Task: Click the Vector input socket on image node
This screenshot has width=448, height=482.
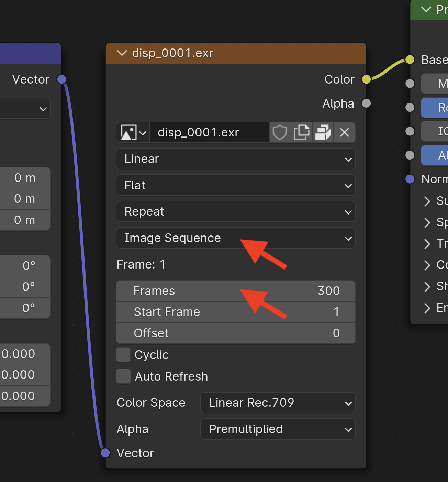Action: [105, 453]
